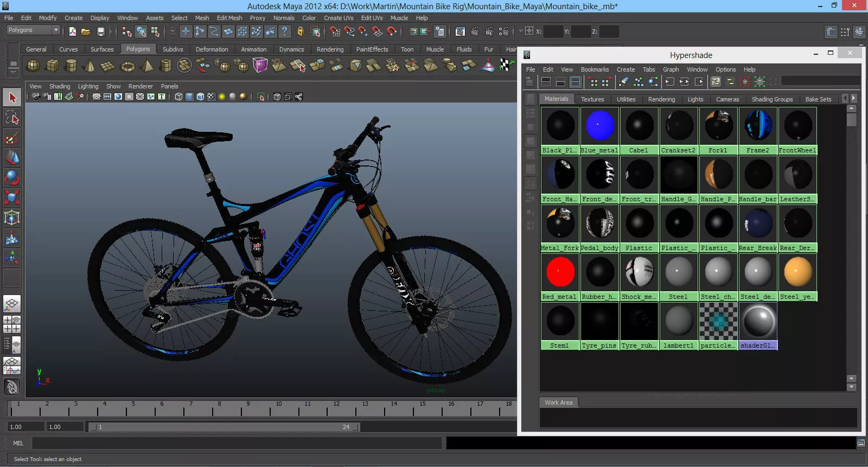Show the Channel Box sidebar button
Screen dimensions: 868x467
859,32
